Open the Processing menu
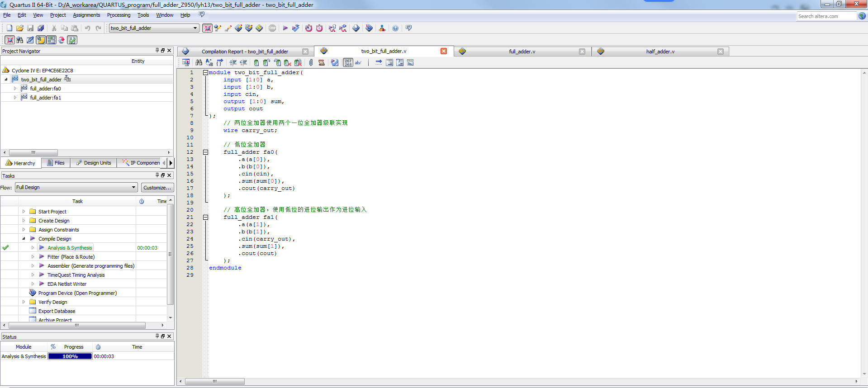This screenshot has height=388, width=868. (119, 15)
